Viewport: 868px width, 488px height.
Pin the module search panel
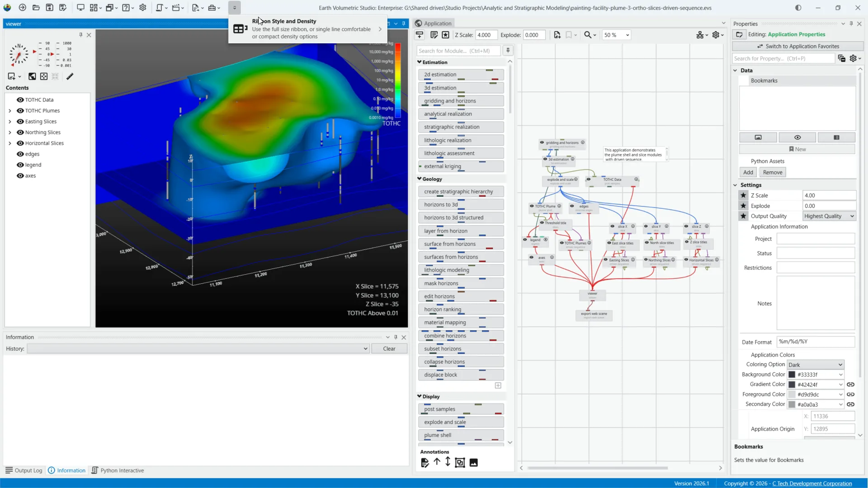click(508, 51)
